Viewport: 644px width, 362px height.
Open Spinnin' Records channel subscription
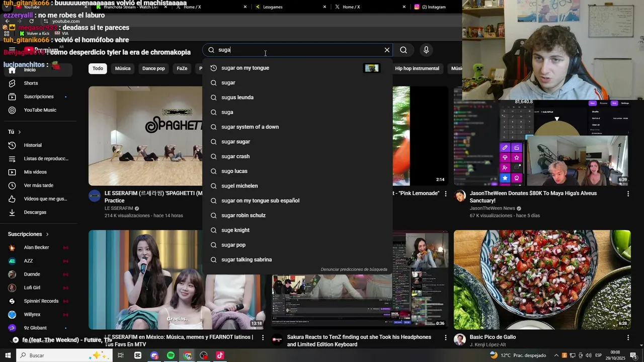(38, 301)
